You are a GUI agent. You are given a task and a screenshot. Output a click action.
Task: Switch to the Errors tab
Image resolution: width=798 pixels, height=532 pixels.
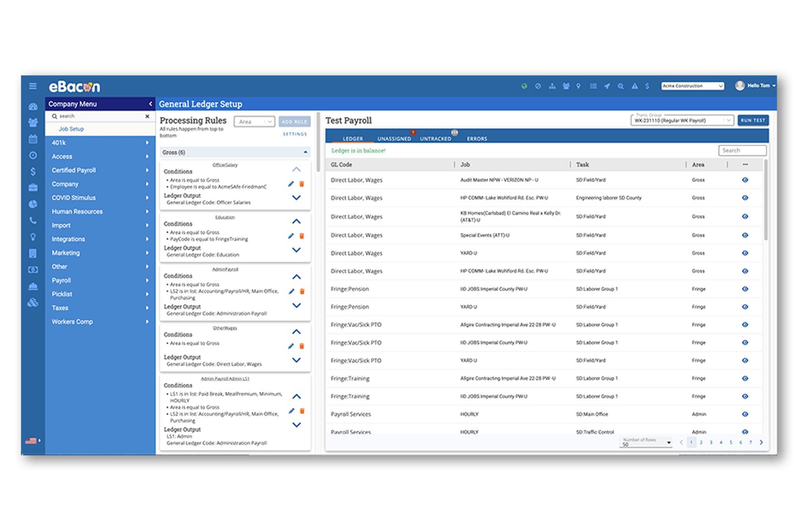pos(477,139)
